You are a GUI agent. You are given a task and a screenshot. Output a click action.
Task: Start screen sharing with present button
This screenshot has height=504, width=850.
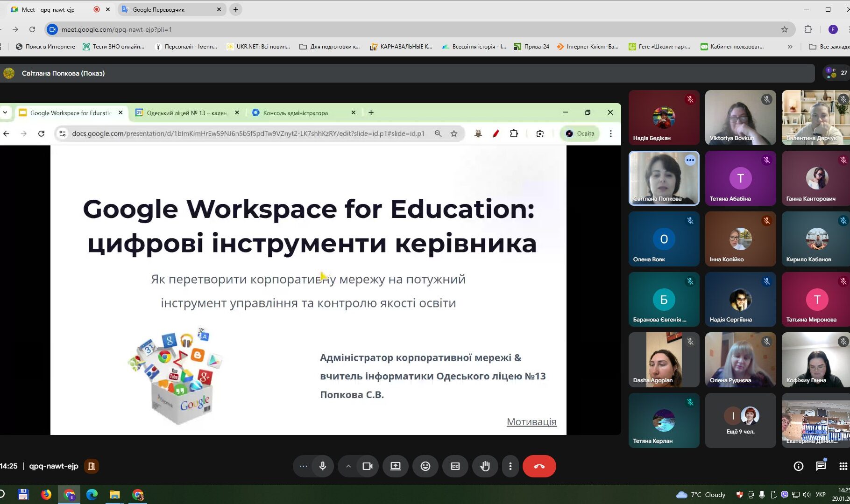[395, 466]
